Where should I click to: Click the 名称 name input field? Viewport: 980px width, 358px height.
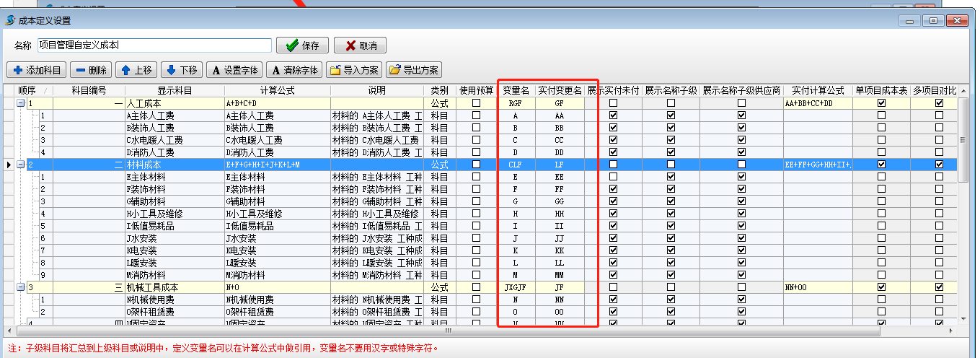[x=154, y=45]
